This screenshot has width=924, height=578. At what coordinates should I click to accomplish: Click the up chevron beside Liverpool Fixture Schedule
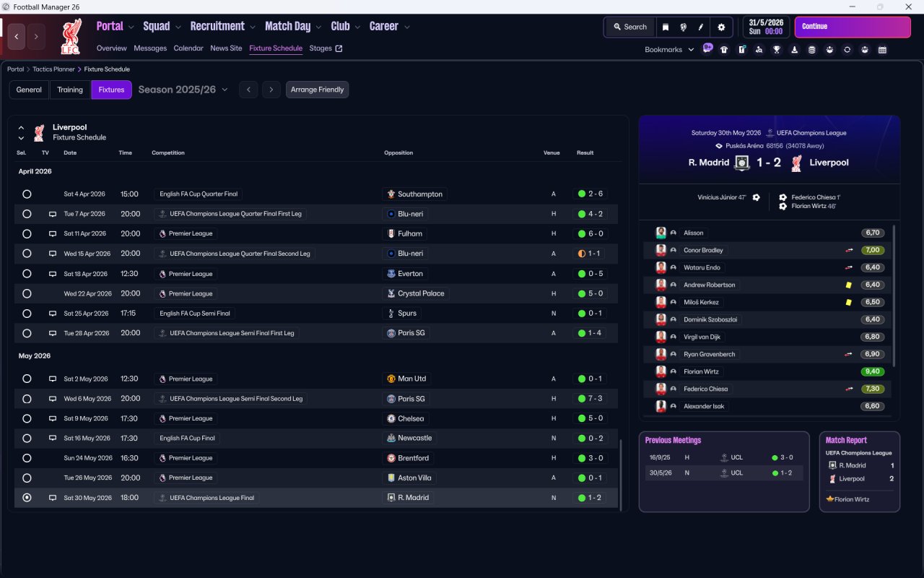pos(22,127)
